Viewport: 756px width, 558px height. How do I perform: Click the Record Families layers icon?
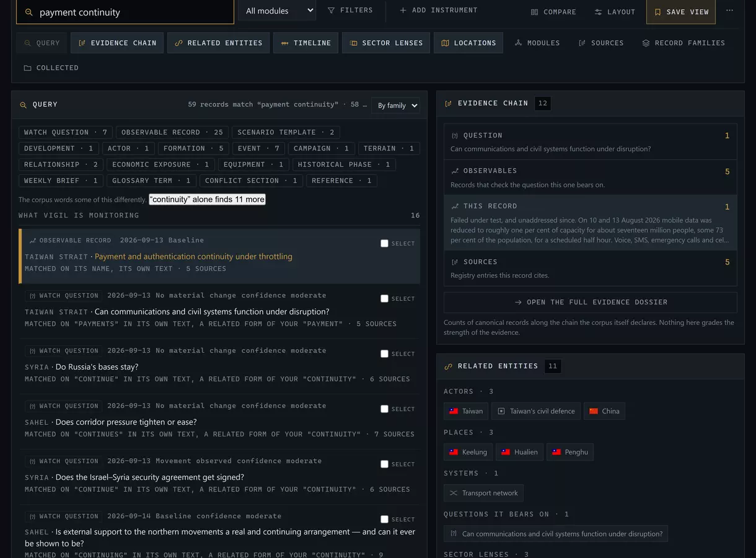[646, 43]
